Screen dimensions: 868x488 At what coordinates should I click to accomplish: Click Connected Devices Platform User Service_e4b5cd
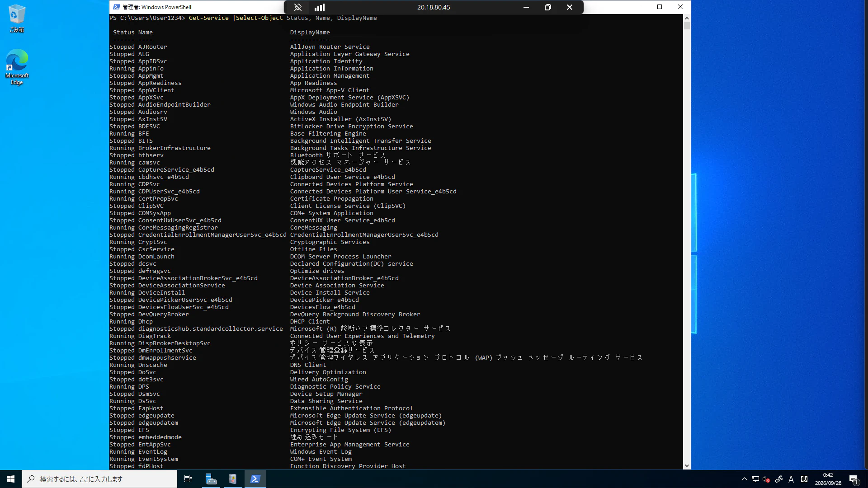point(373,191)
